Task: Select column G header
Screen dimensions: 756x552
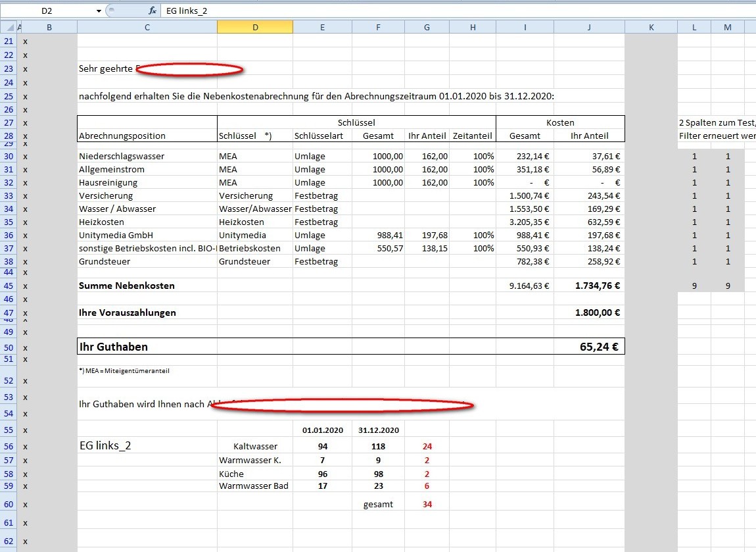Action: tap(427, 28)
